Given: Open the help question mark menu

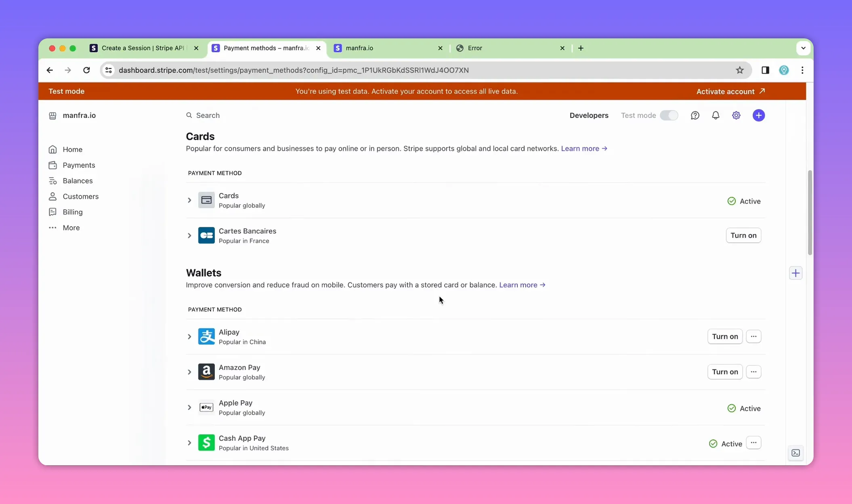Looking at the screenshot, I should [695, 115].
